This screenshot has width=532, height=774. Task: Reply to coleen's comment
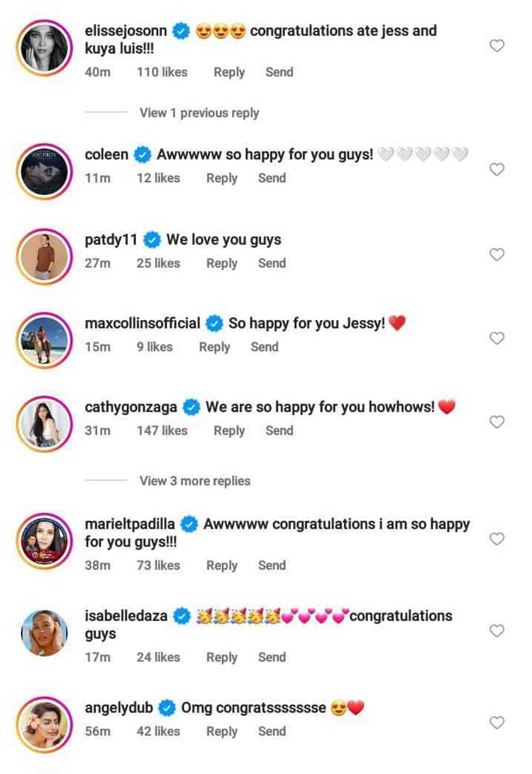(221, 178)
